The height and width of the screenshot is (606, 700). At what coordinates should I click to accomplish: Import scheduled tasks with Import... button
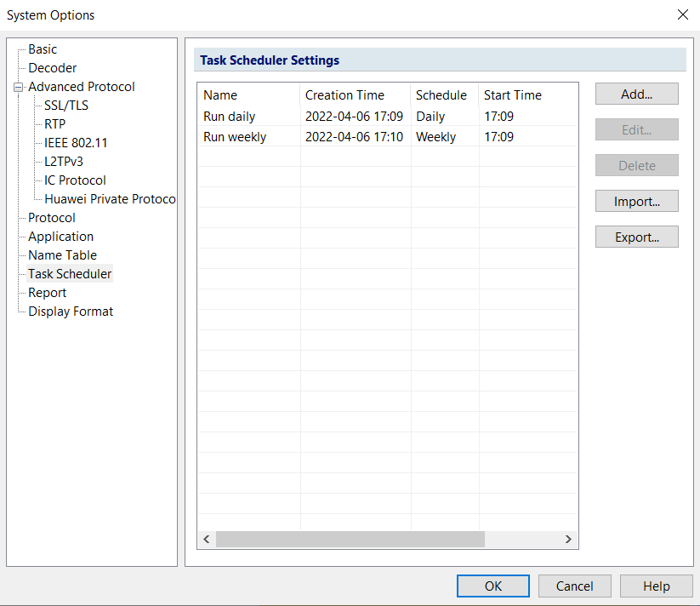click(636, 201)
